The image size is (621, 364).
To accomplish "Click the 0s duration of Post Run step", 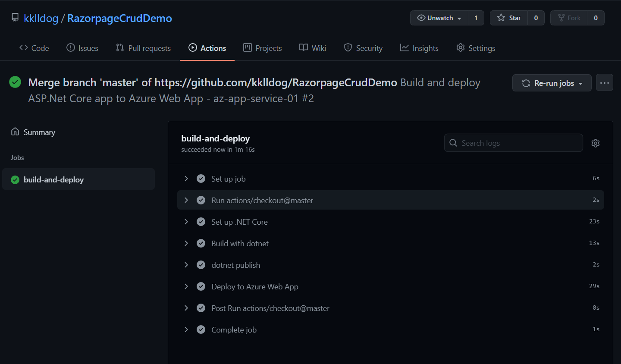I will (x=596, y=308).
